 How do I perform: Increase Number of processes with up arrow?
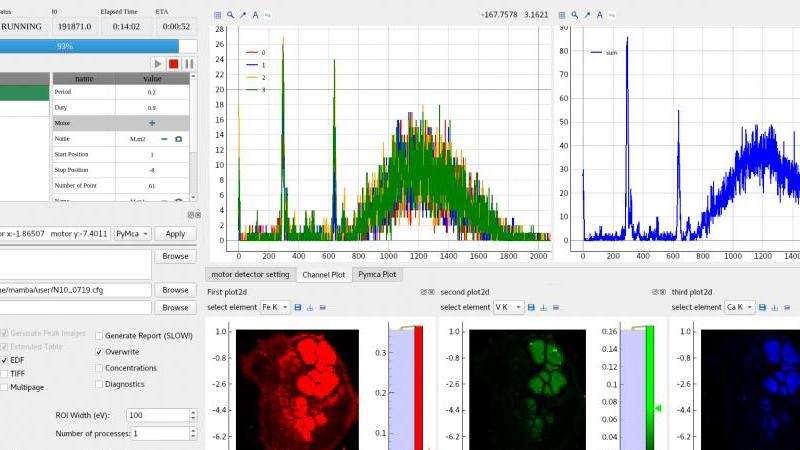(x=193, y=430)
